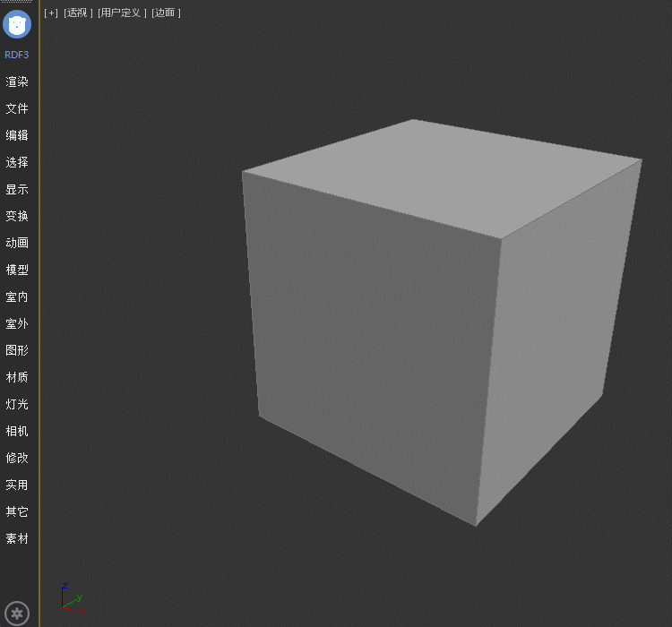Open the 编辑 menu item
This screenshot has width=672, height=627.
pyautogui.click(x=17, y=135)
